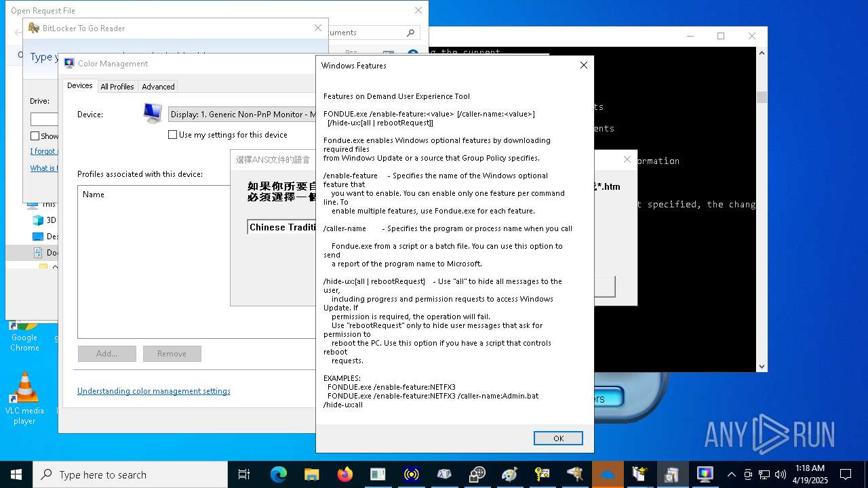The width and height of the screenshot is (868, 488).
Task: Open the globe and chat taskbar icon
Action: click(477, 474)
